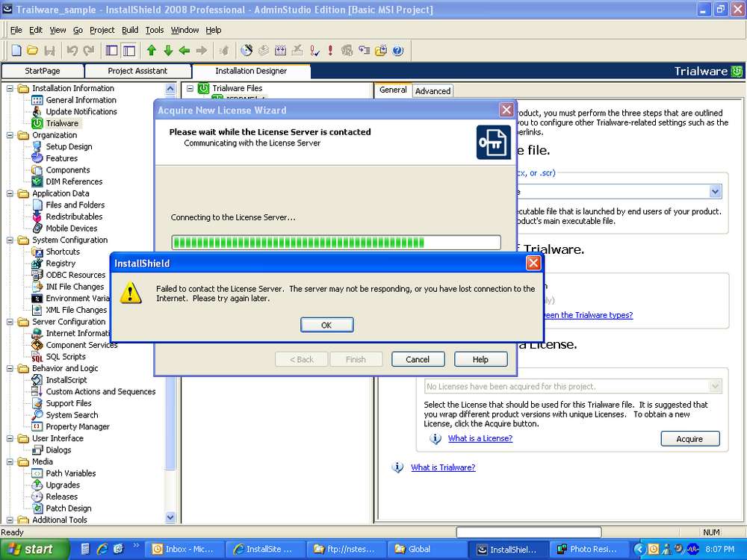The image size is (747, 560).
Task: Open the No Licenses acquired dropdown
Action: 715,387
